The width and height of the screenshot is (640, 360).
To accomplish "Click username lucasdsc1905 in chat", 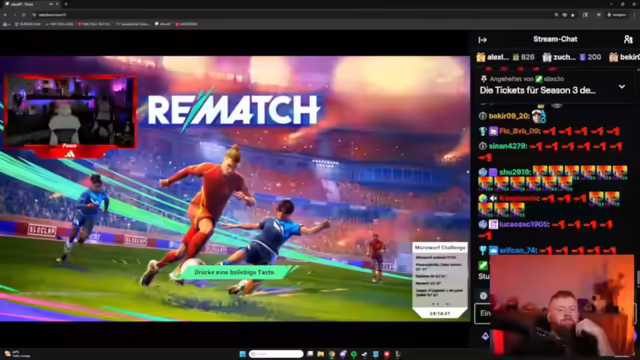I will click(524, 224).
